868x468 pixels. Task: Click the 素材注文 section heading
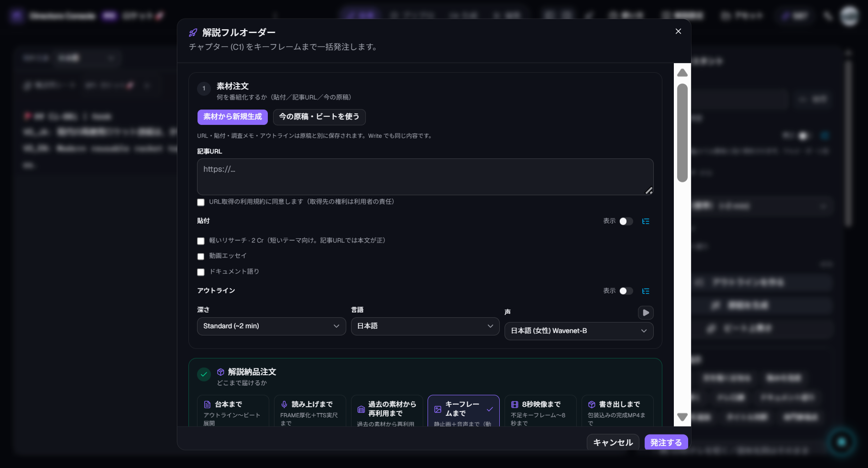[232, 86]
